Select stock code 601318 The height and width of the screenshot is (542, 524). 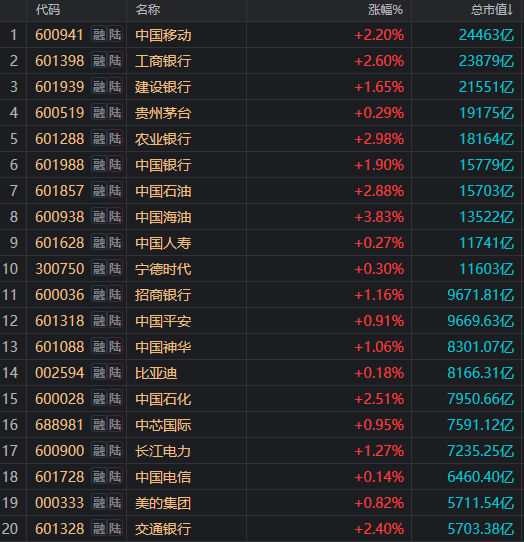click(60, 321)
